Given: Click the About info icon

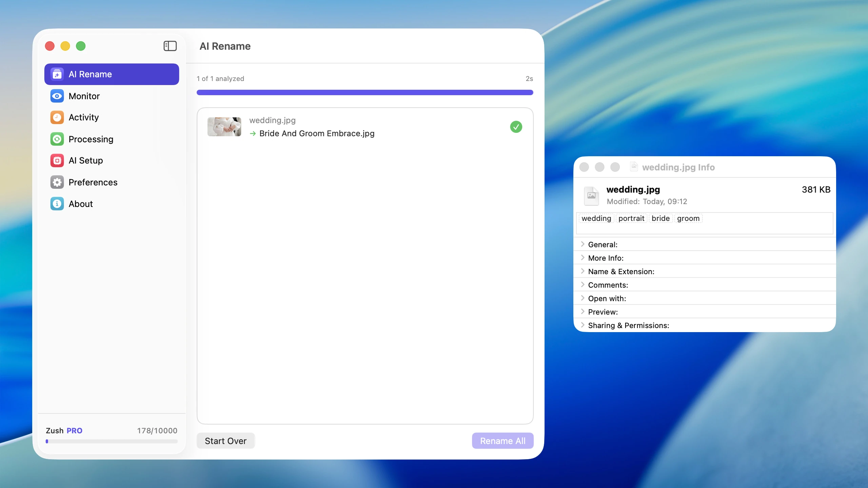Looking at the screenshot, I should [57, 204].
